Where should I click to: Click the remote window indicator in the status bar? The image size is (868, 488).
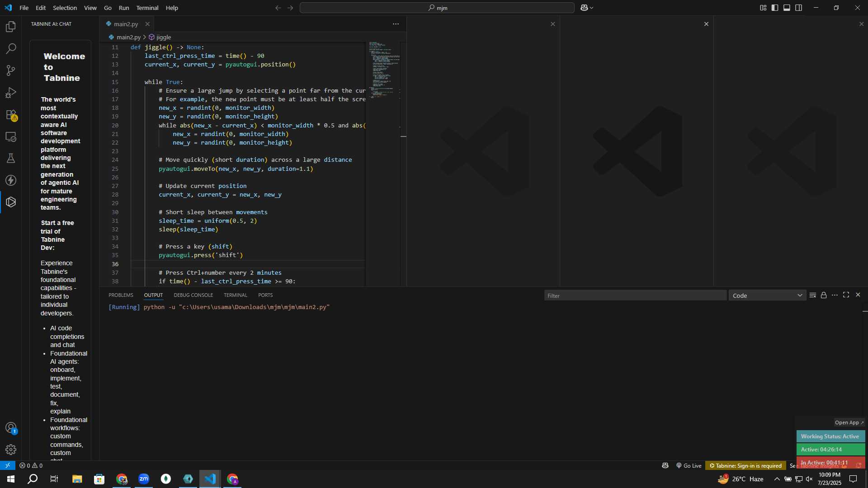8,465
